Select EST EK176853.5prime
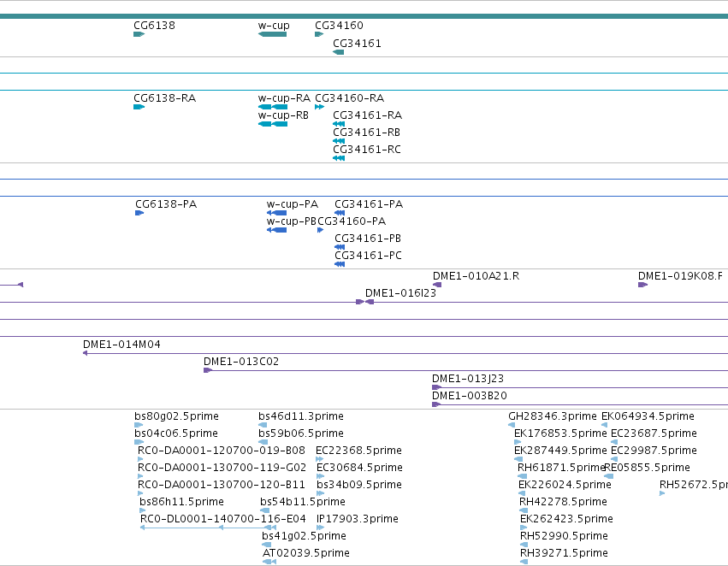This screenshot has height=566, width=728. pyautogui.click(x=560, y=433)
